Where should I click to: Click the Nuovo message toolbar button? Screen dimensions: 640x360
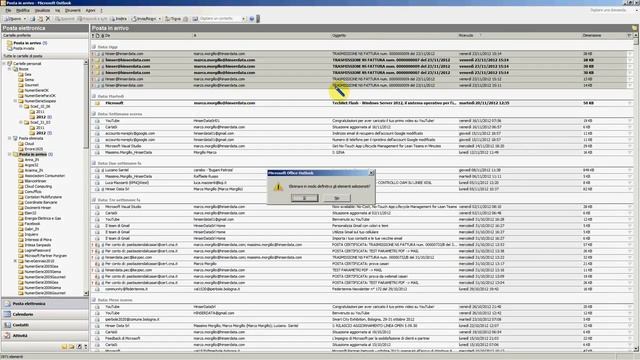(x=12, y=19)
